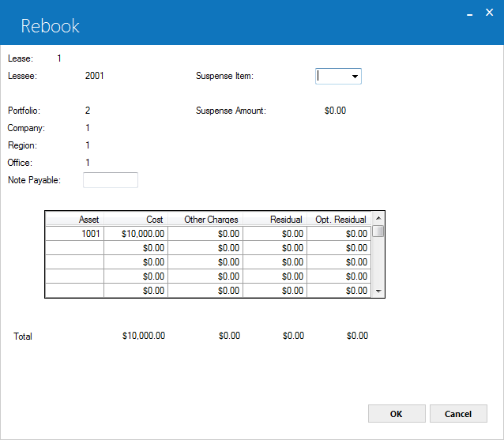Select the Other Charges column header

tap(205, 219)
